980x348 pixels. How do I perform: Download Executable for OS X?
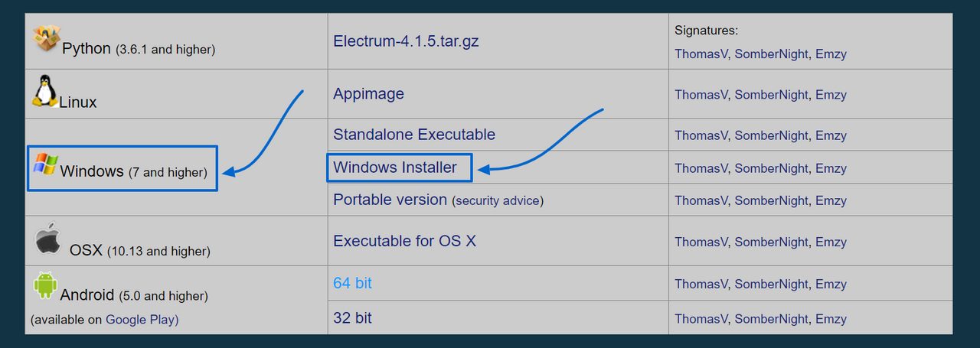tap(404, 241)
